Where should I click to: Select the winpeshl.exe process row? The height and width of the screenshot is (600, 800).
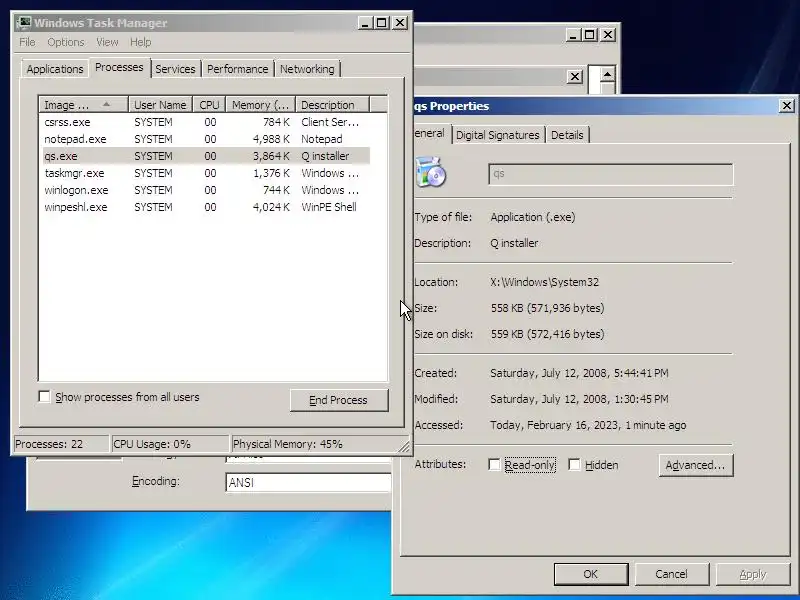(x=206, y=207)
